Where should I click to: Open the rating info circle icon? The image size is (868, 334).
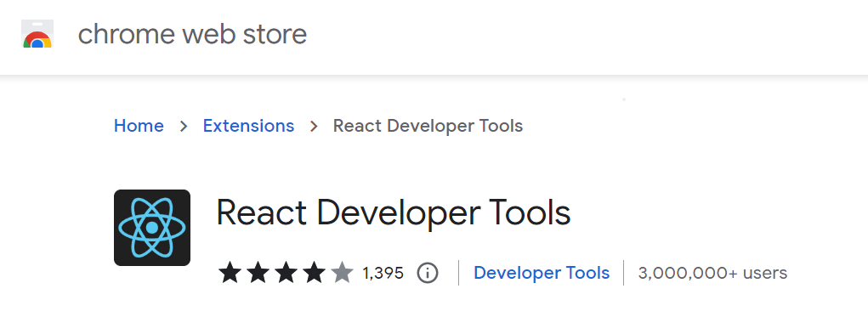click(428, 273)
